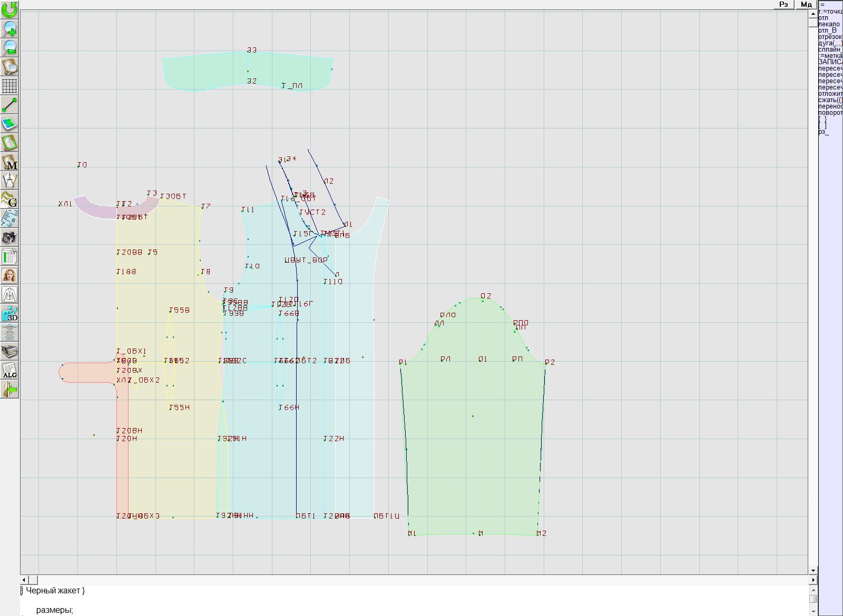Screen dimensions: 843x616
Task: Click the green sleeve pattern piece
Action: (x=474, y=448)
